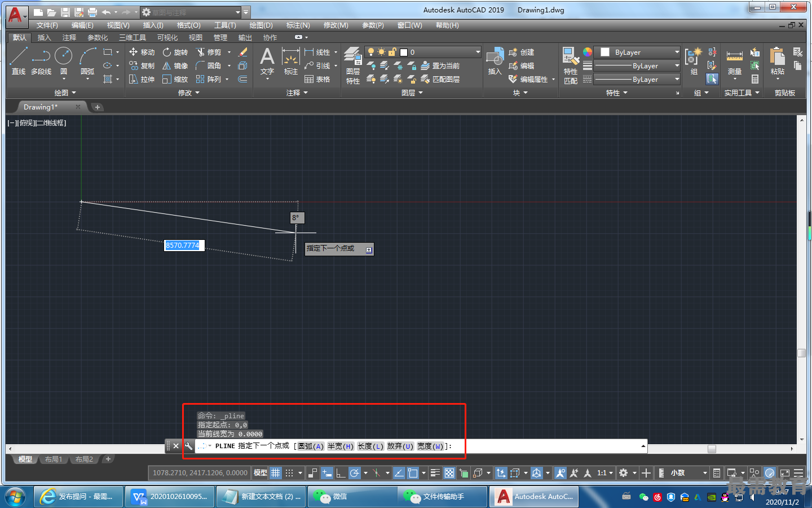
Task: Click 特性匹配 (Match Properties) tool
Action: coord(571,65)
